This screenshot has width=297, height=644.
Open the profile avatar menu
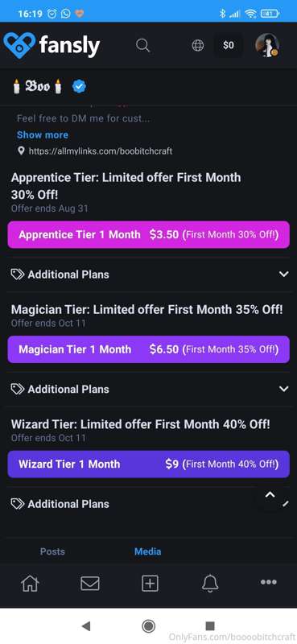click(x=267, y=45)
